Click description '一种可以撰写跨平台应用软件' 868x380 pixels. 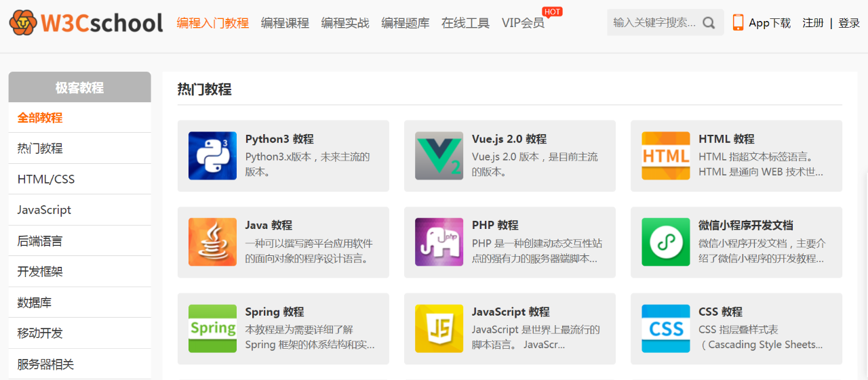click(x=309, y=243)
